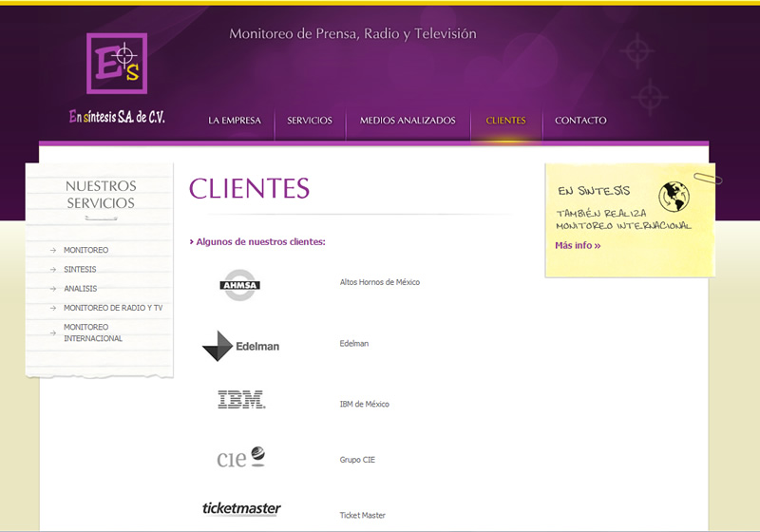Click the arrow icon beside Monitoreo
760x532 pixels.
pyautogui.click(x=53, y=251)
